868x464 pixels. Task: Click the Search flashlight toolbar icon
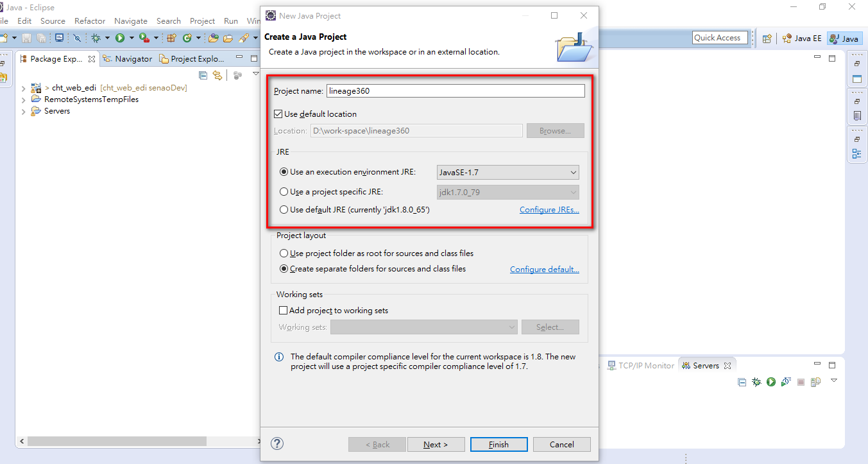244,38
